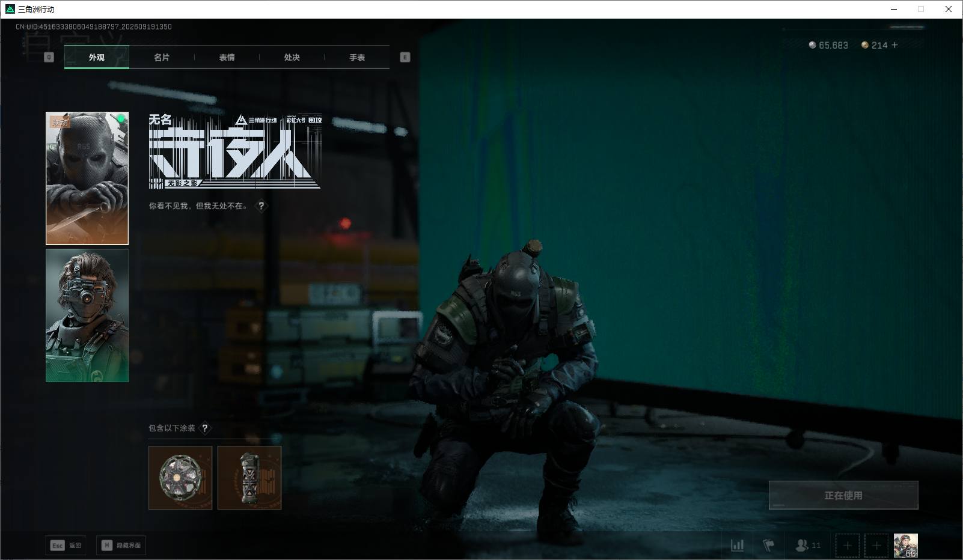Go to the 处决 tab

pyautogui.click(x=292, y=57)
